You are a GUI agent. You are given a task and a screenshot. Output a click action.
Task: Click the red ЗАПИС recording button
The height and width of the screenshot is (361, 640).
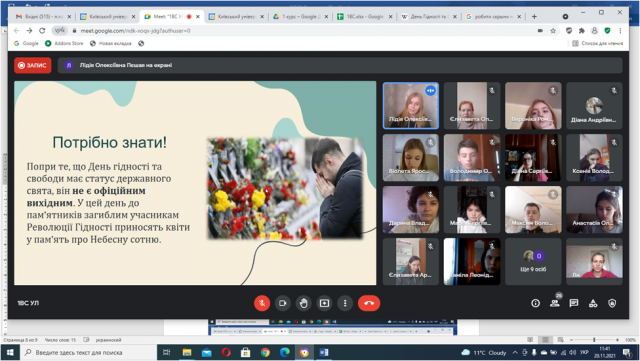[x=33, y=65]
